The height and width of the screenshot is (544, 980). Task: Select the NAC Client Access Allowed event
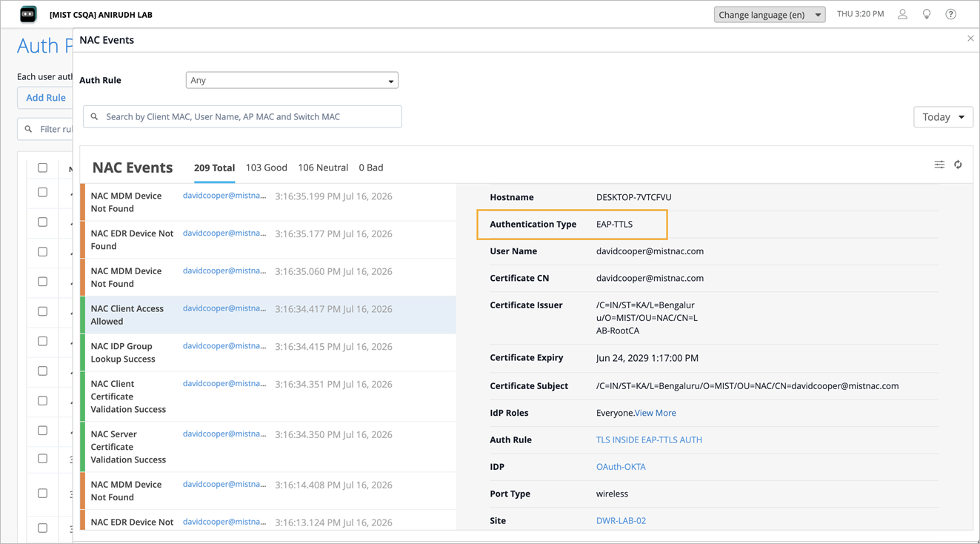(x=268, y=315)
